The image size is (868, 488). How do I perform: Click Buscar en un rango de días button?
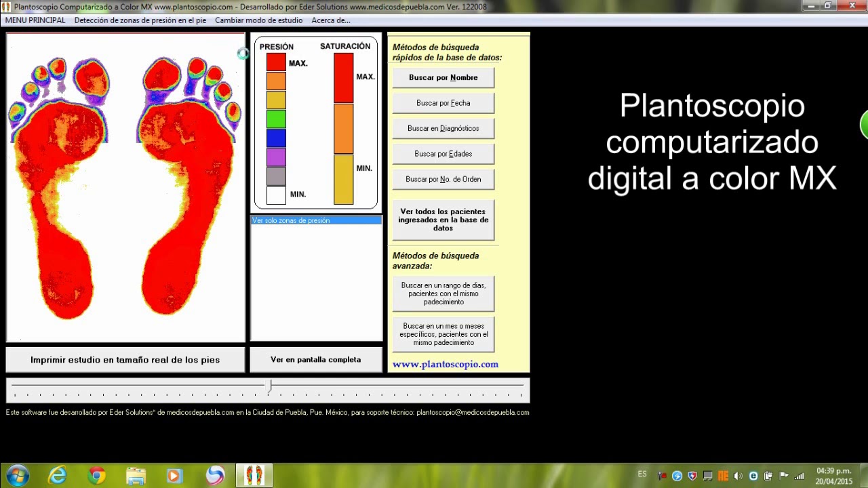[x=443, y=293]
